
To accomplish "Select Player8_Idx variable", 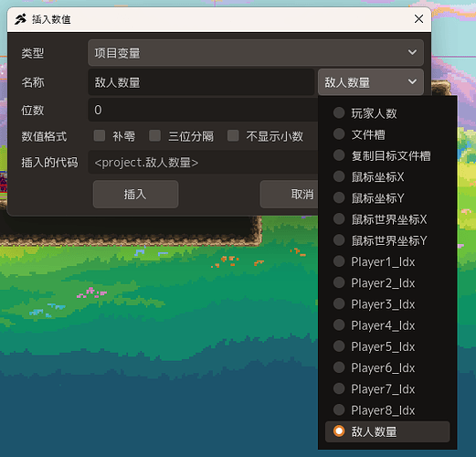I will (387, 410).
